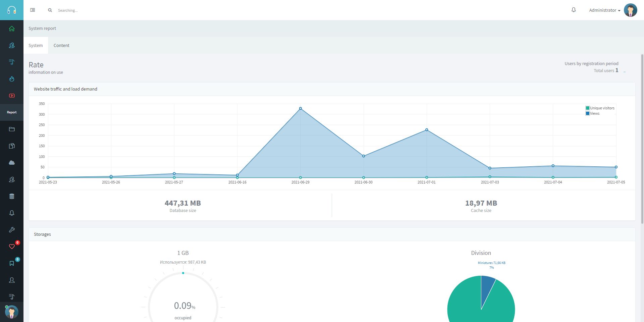Image resolution: width=644 pixels, height=322 pixels.
Task: Open the fire trending icon in sidebar
Action: coord(12,79)
